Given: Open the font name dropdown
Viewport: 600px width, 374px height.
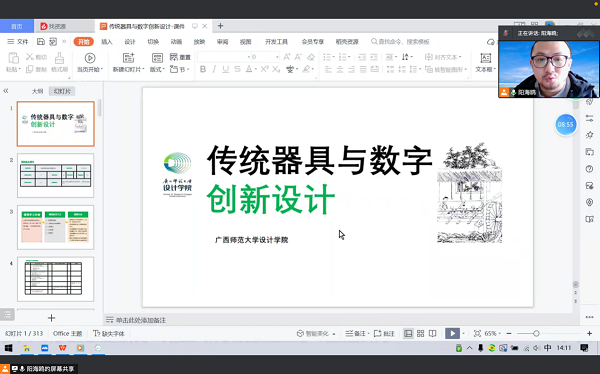Looking at the screenshot, I should (249, 57).
